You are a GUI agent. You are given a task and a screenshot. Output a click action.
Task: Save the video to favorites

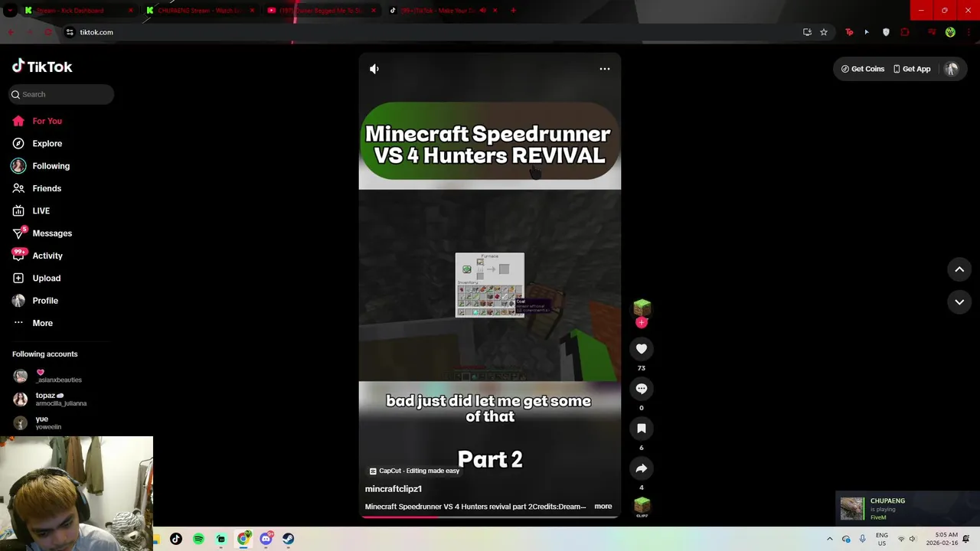pos(642,429)
